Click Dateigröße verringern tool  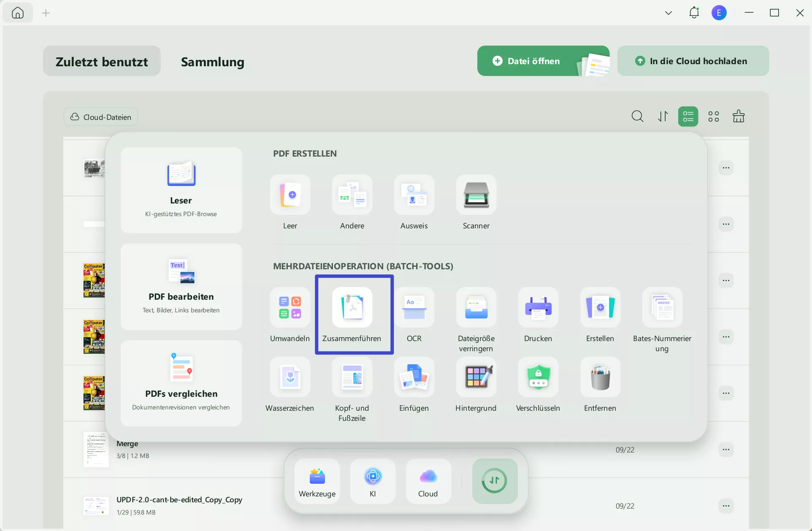[476, 308]
